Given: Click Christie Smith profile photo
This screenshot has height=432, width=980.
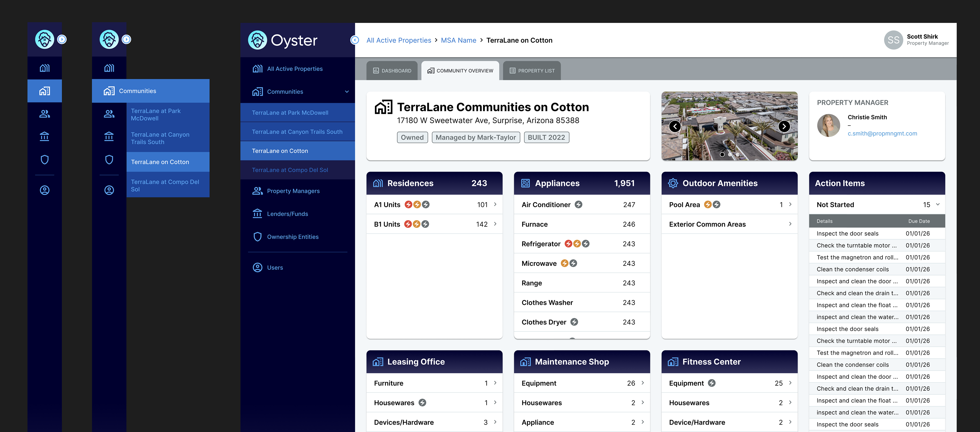Looking at the screenshot, I should pos(828,125).
